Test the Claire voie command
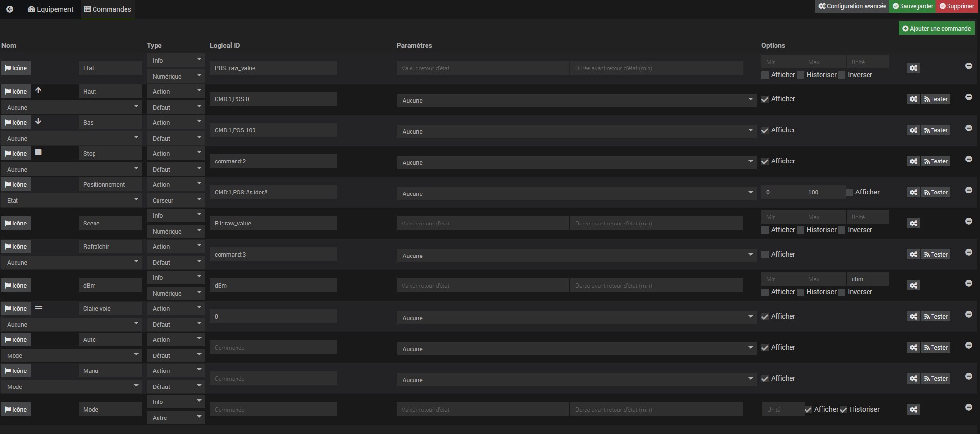Viewport: 980px width, 434px height. tap(935, 317)
